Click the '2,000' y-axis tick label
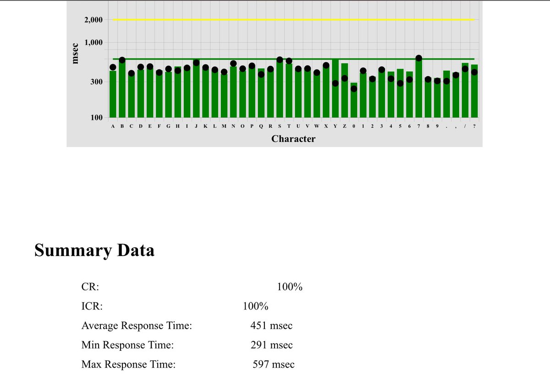Screen dimensions: 550x392 coord(93,20)
